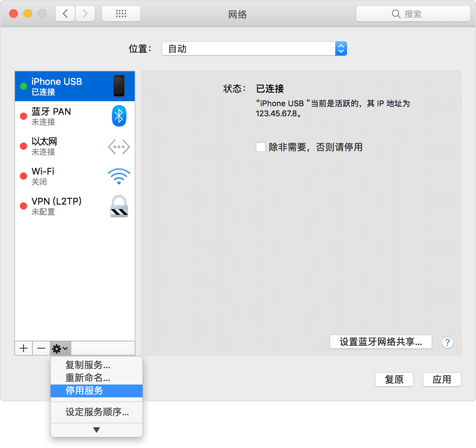The width and height of the screenshot is (476, 448).
Task: Open the gear action menu
Action: coord(60,348)
